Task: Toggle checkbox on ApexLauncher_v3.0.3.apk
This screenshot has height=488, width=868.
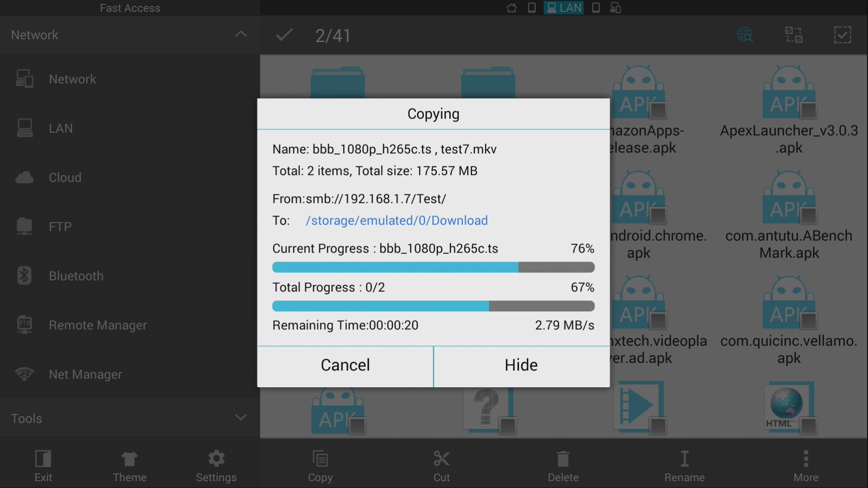Action: 808,110
